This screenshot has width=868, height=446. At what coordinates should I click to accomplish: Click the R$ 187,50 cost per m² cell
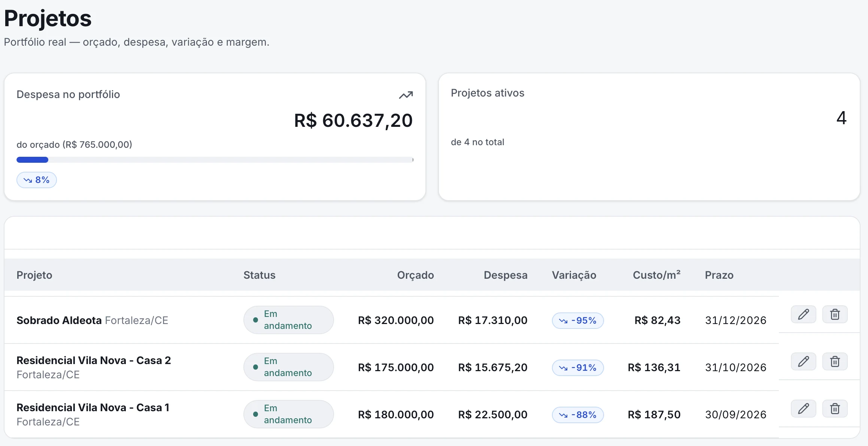coord(654,415)
